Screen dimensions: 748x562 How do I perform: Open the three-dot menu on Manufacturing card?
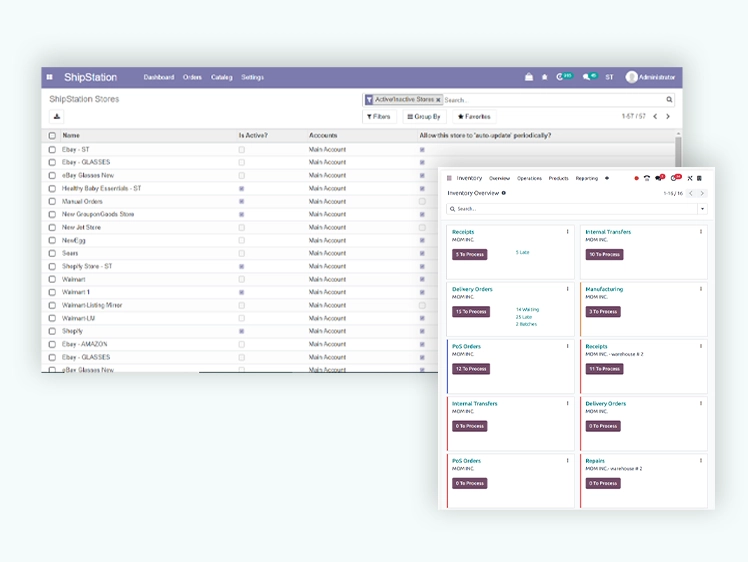click(x=701, y=289)
